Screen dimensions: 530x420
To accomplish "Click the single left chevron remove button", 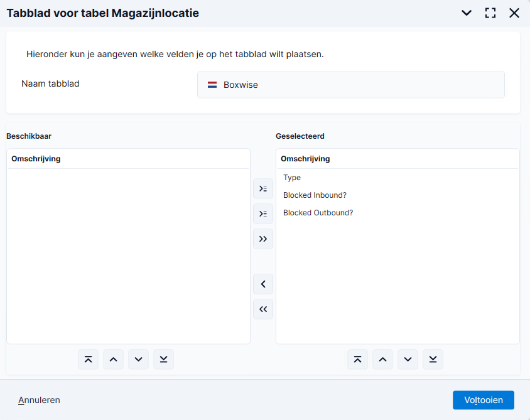I will click(263, 284).
